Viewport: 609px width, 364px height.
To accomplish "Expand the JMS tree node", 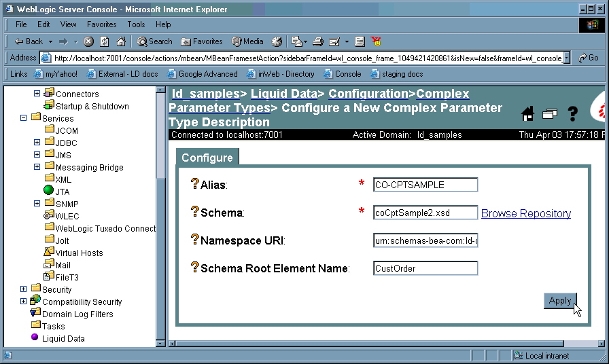I will [x=37, y=154].
